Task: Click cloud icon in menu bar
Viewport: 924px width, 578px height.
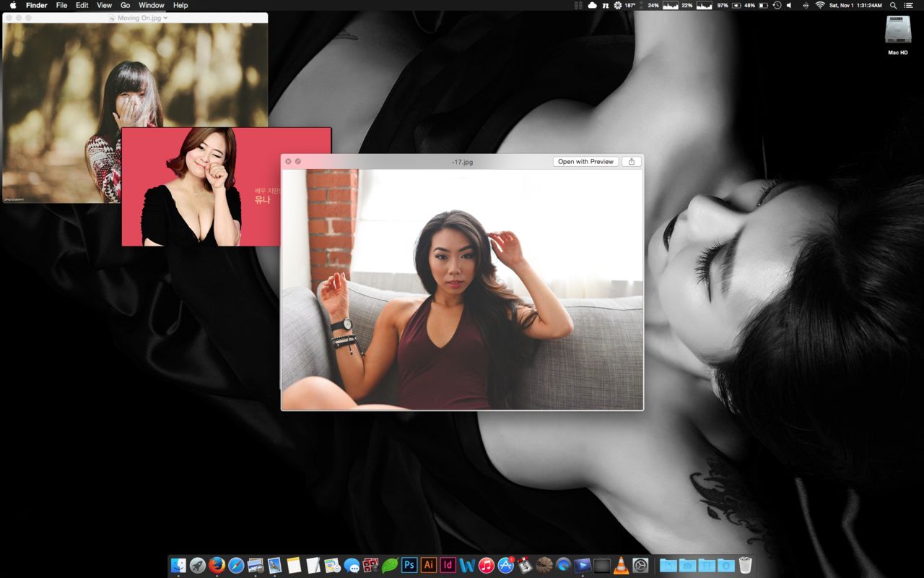Action: click(593, 5)
